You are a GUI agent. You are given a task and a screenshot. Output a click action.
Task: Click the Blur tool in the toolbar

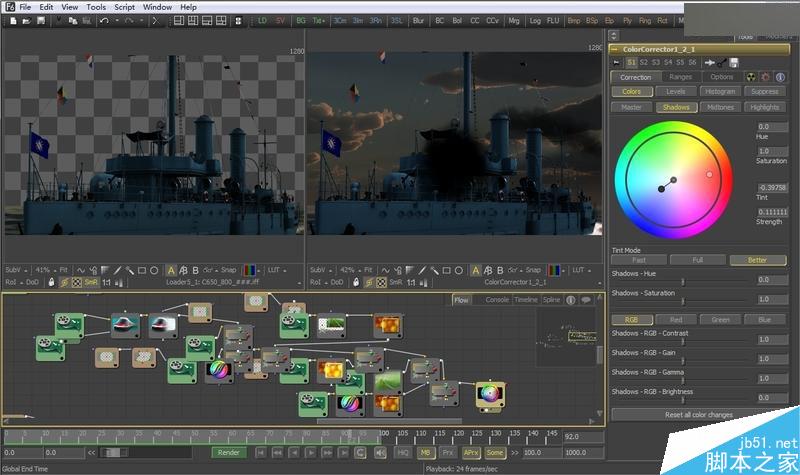click(x=417, y=20)
